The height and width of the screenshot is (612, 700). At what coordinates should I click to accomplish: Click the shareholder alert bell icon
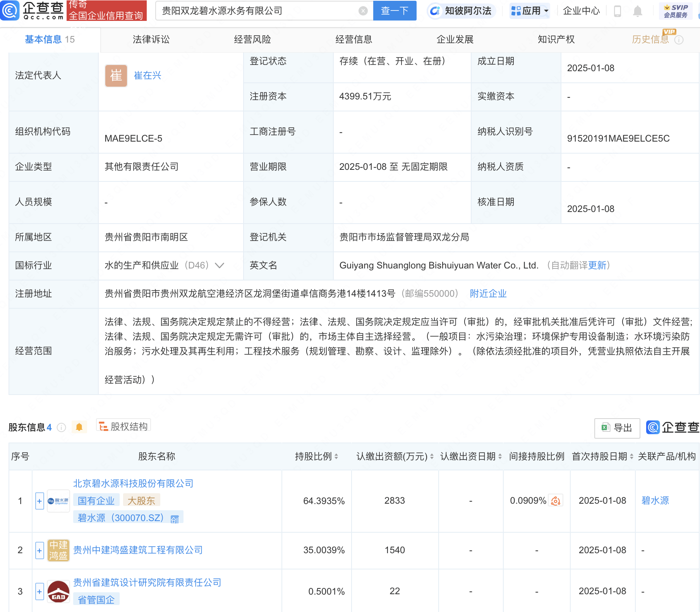[79, 427]
